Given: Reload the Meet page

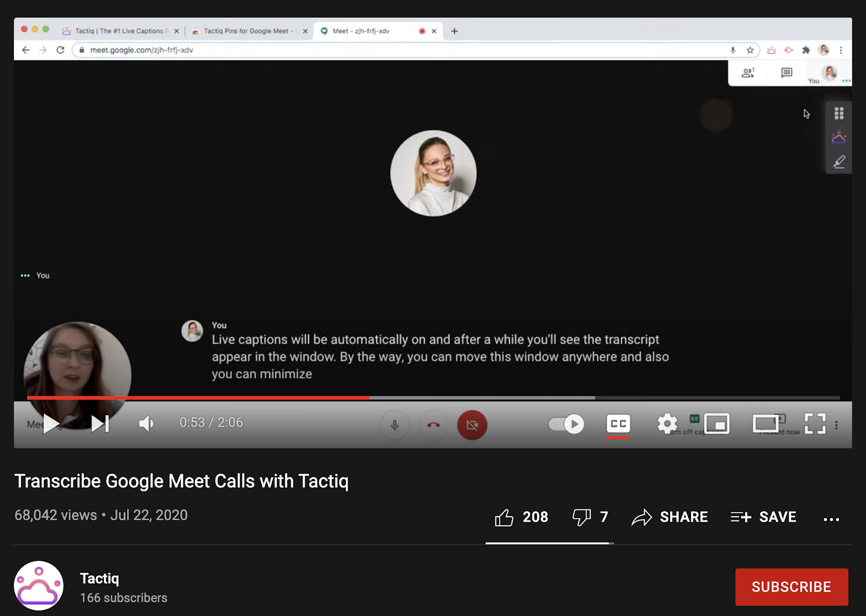Looking at the screenshot, I should coord(61,50).
